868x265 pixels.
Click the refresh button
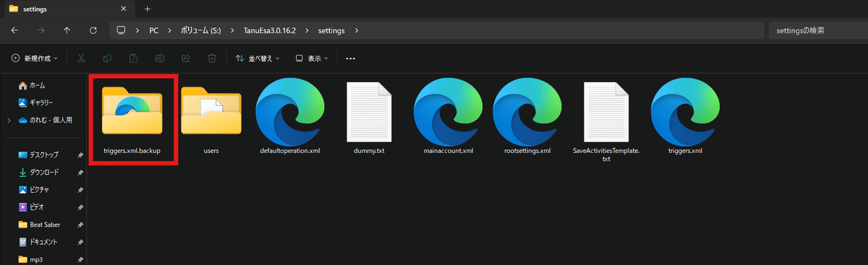[93, 31]
